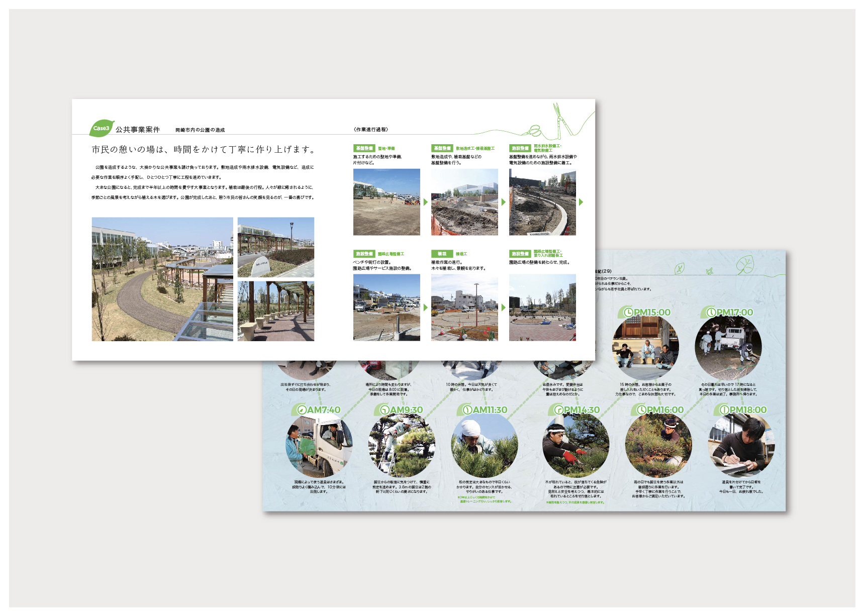The image size is (864, 616).
Task: Open the pergola bench walkway photo
Action: tap(276, 312)
